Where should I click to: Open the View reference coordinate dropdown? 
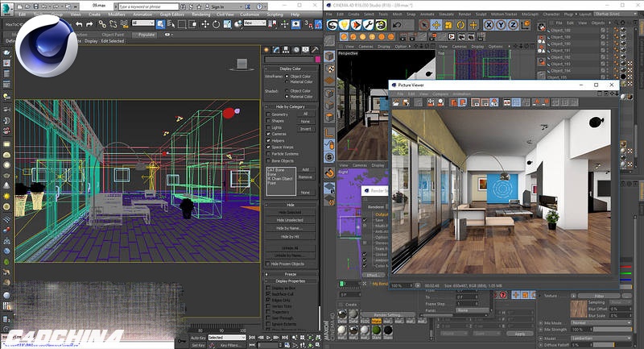pyautogui.click(x=254, y=23)
